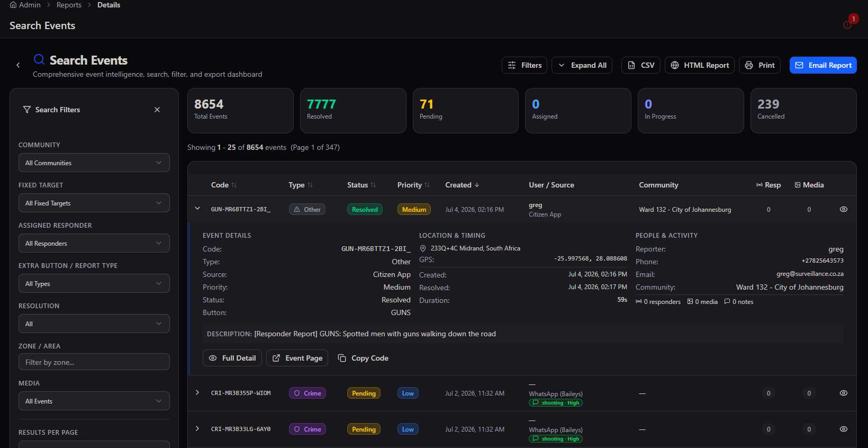Export results as CSV
The width and height of the screenshot is (868, 448).
640,65
